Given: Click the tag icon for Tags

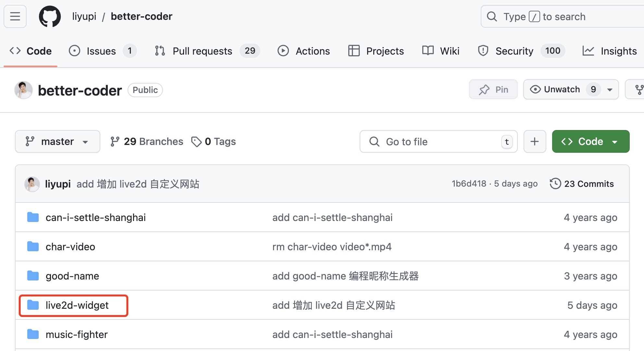Looking at the screenshot, I should coord(196,141).
